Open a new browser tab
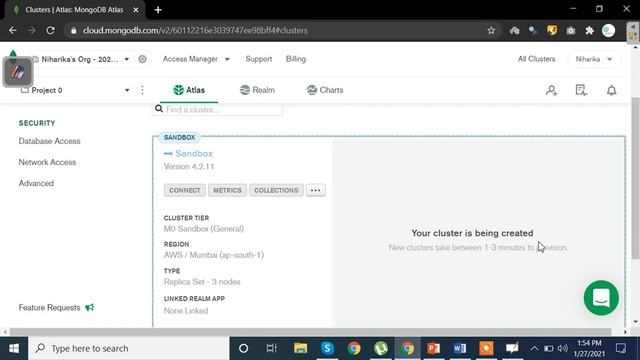 pyautogui.click(x=158, y=10)
